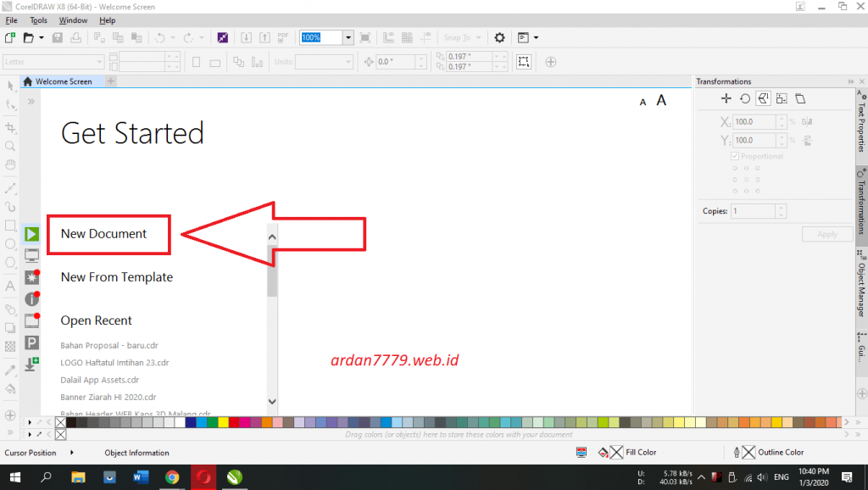Click the Open folder toolbar icon
This screenshot has width=868, height=490.
coord(28,37)
